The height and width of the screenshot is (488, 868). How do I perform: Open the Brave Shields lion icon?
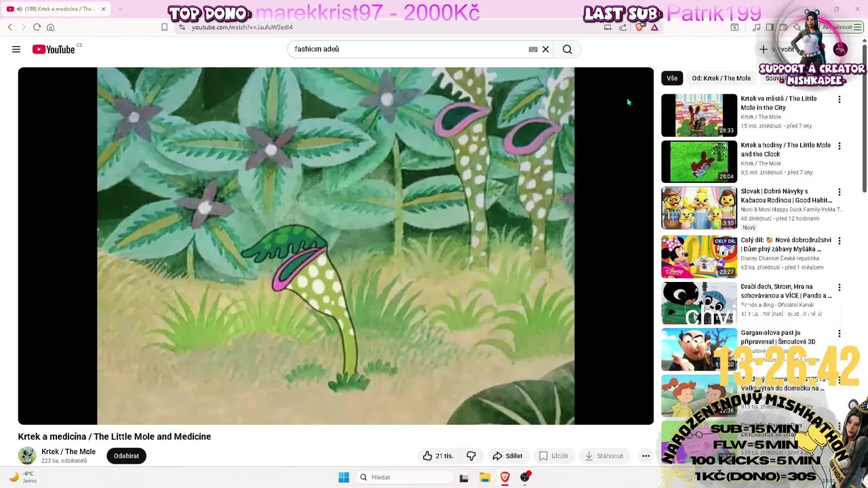pyautogui.click(x=639, y=27)
